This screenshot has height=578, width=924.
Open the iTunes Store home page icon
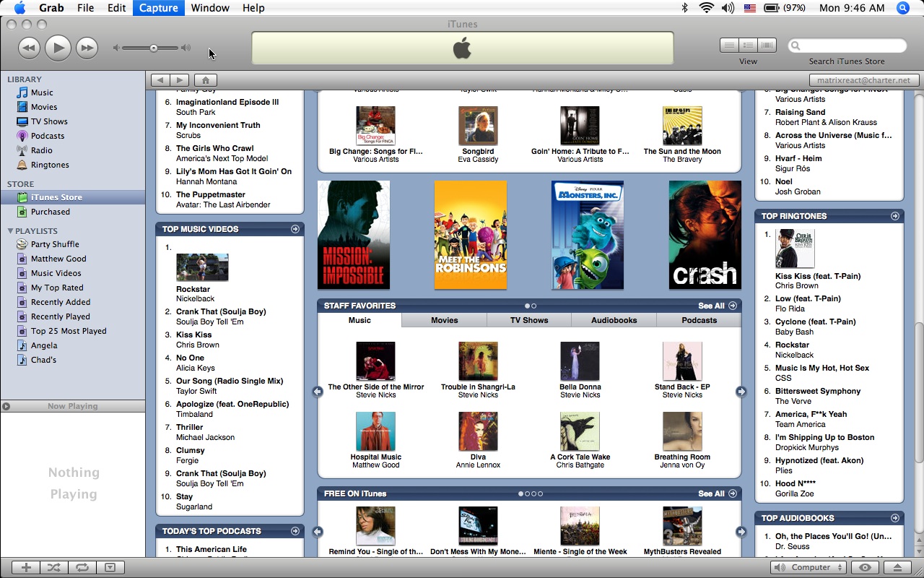coord(205,80)
